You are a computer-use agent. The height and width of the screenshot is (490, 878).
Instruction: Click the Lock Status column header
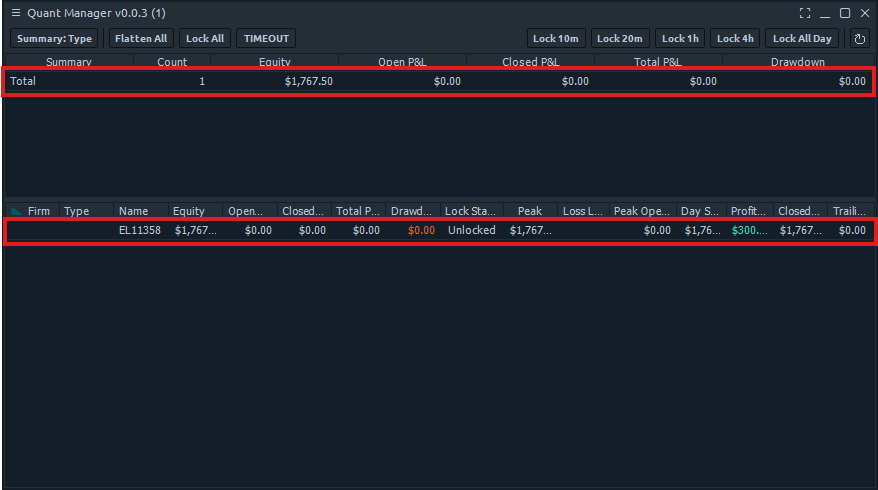point(470,211)
